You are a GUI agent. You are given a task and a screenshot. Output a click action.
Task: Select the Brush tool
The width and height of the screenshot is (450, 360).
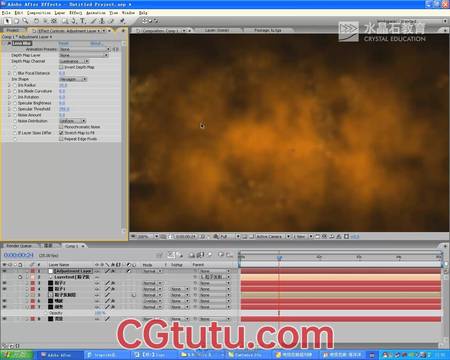tap(94, 21)
